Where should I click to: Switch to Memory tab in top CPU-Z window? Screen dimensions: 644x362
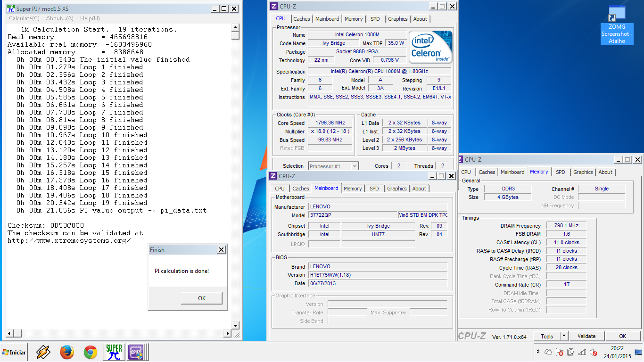354,19
